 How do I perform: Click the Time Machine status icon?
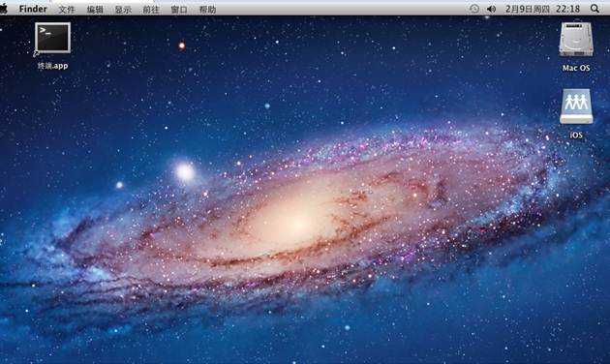[473, 9]
